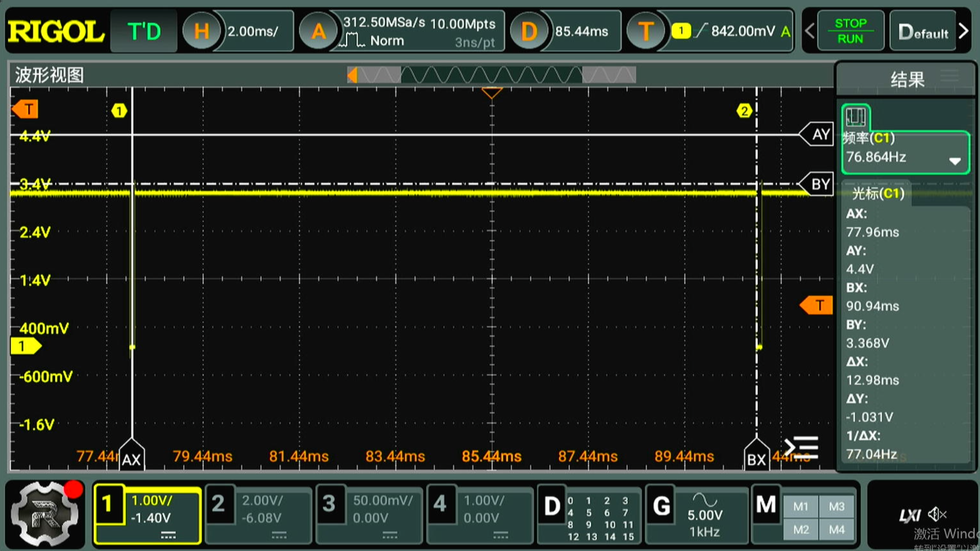This screenshot has height=551, width=980.
Task: Click the speaker mute icon
Action: tap(937, 514)
